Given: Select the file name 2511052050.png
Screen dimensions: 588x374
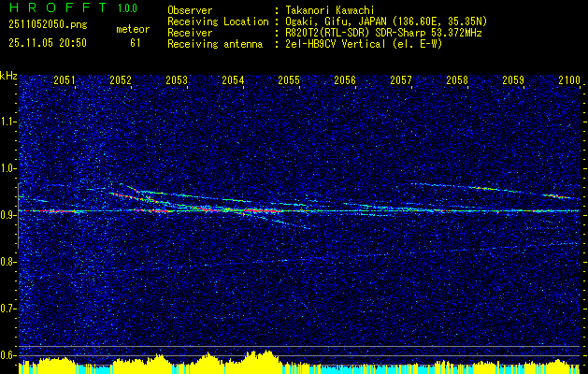Looking at the screenshot, I should (48, 25).
